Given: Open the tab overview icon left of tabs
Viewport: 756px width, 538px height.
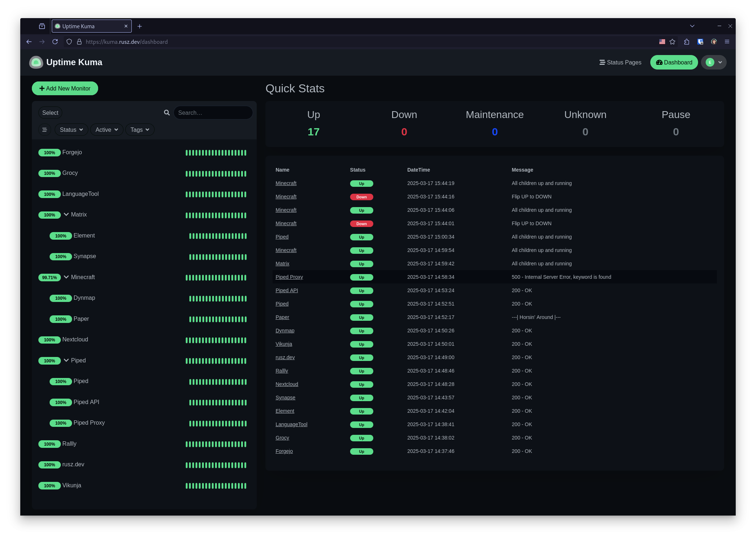Looking at the screenshot, I should pos(42,26).
